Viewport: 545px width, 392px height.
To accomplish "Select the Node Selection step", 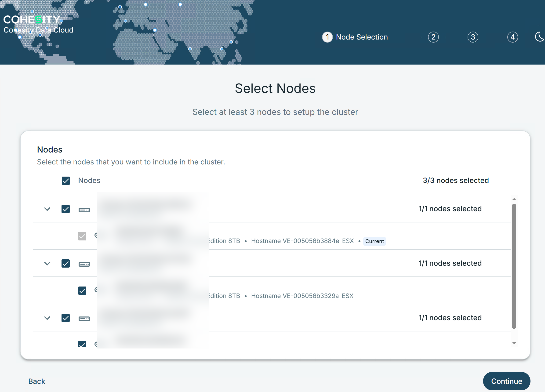I will pos(355,37).
